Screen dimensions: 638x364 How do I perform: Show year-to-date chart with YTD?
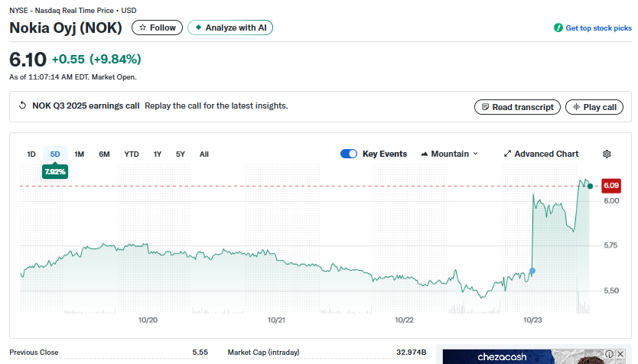pos(132,154)
